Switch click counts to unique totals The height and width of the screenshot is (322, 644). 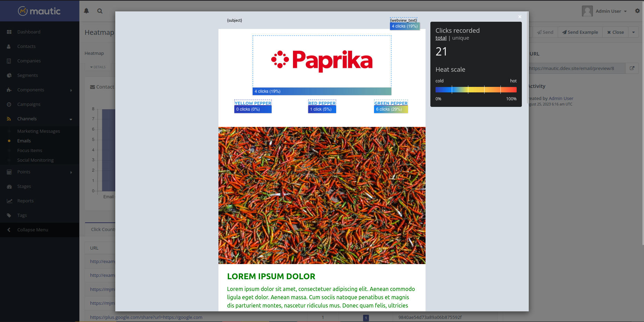click(460, 38)
